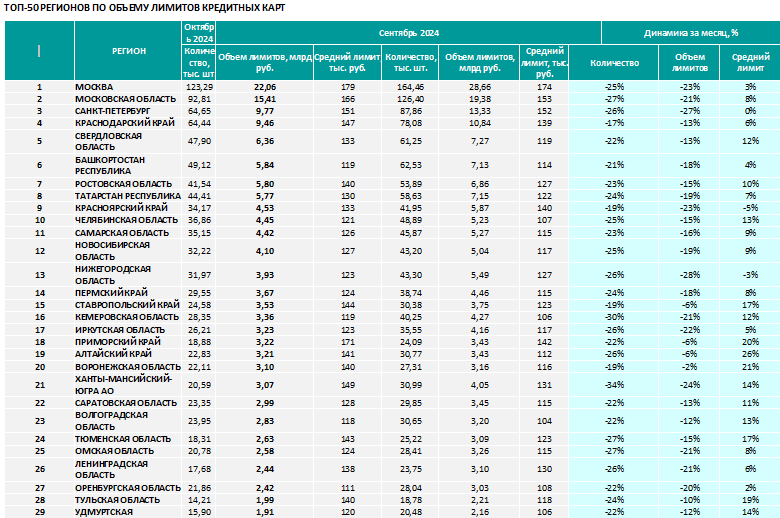The width and height of the screenshot is (780, 518).
Task: Select -30% quantity change for Кемеровская область
Action: [x=614, y=317]
